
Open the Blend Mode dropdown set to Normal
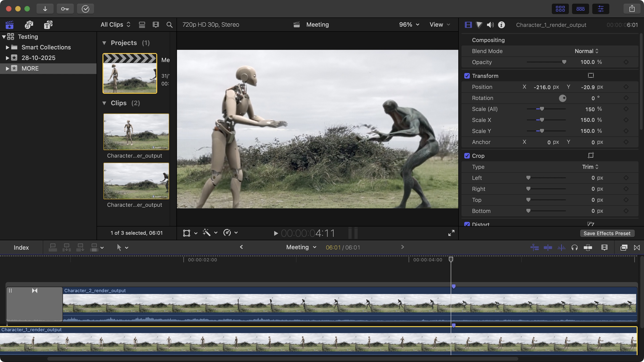(586, 51)
